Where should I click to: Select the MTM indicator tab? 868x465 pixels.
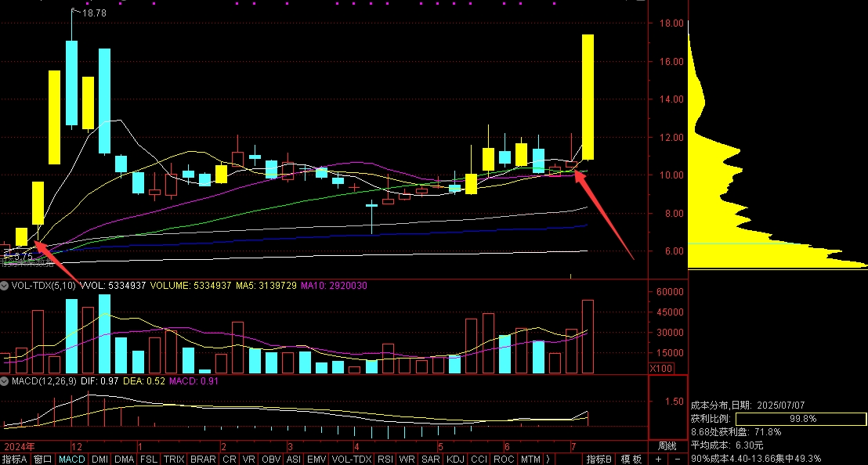(x=530, y=460)
